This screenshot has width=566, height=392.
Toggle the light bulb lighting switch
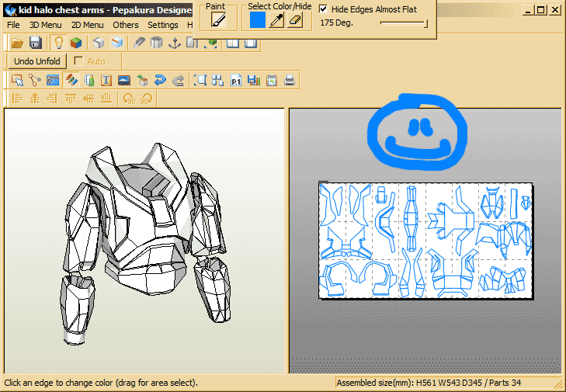58,43
